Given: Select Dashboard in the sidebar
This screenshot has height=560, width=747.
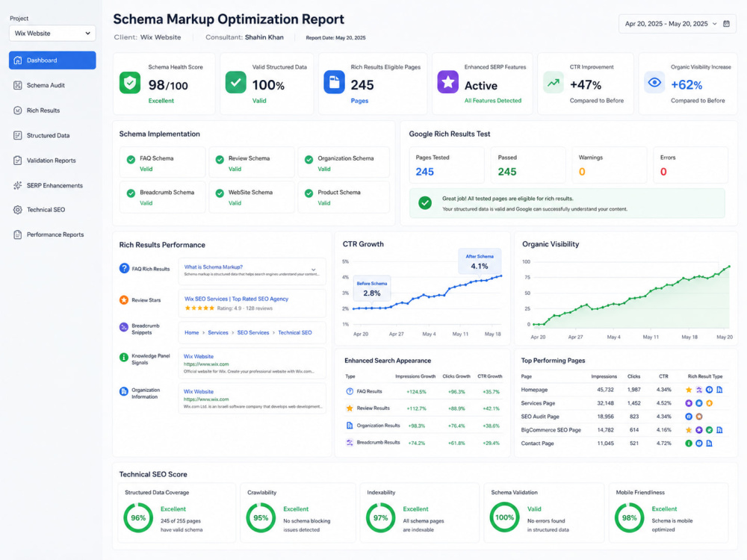Looking at the screenshot, I should (52, 60).
